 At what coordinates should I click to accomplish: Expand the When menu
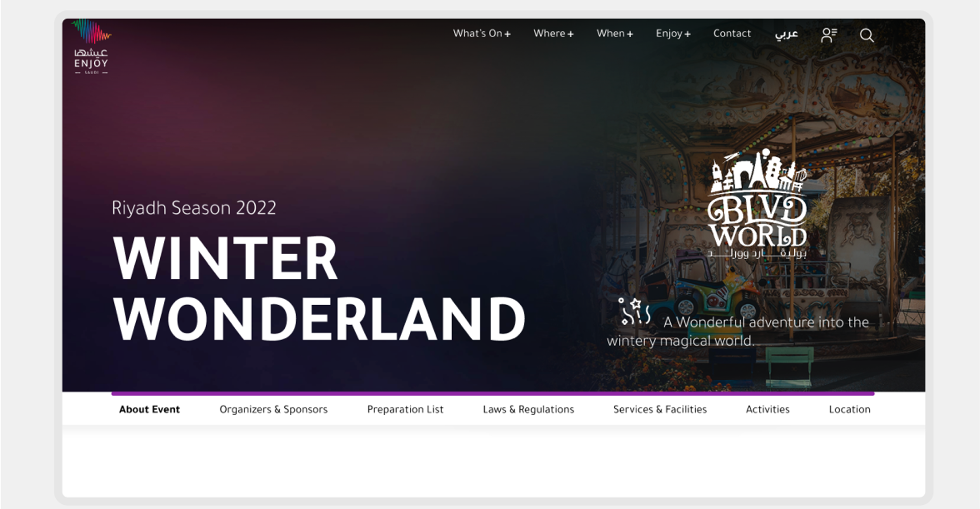pyautogui.click(x=615, y=34)
